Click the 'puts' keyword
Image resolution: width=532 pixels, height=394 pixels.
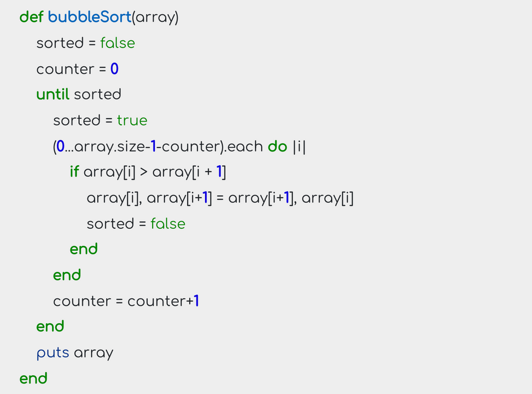point(52,354)
